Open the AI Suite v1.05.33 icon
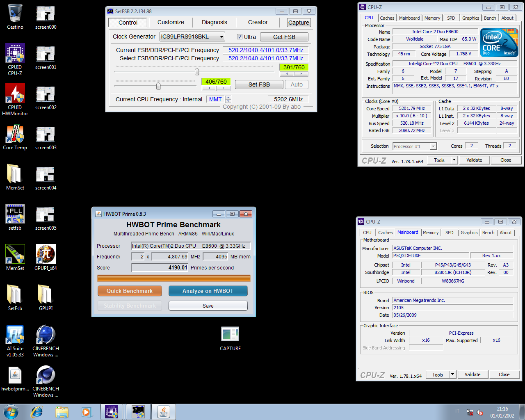Screen dimensions: 525x420 [x=15, y=341]
